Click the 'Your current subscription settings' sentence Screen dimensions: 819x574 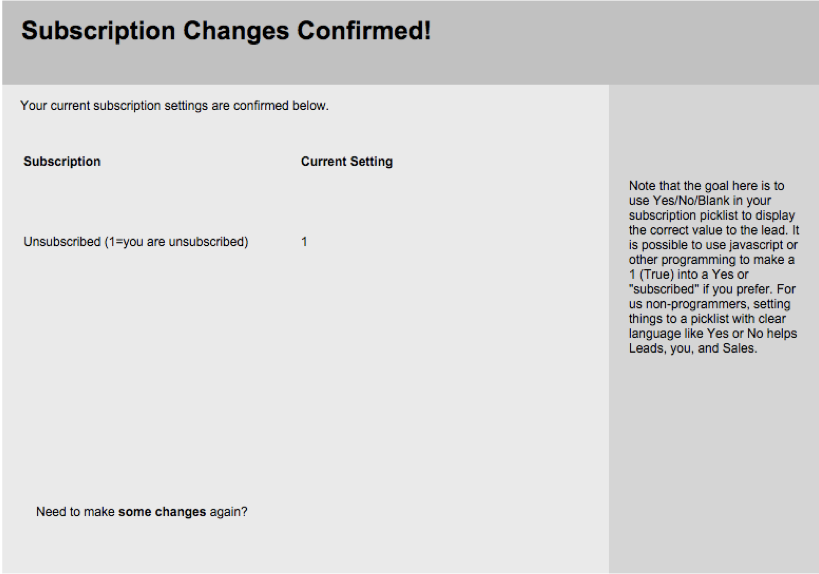coord(174,106)
